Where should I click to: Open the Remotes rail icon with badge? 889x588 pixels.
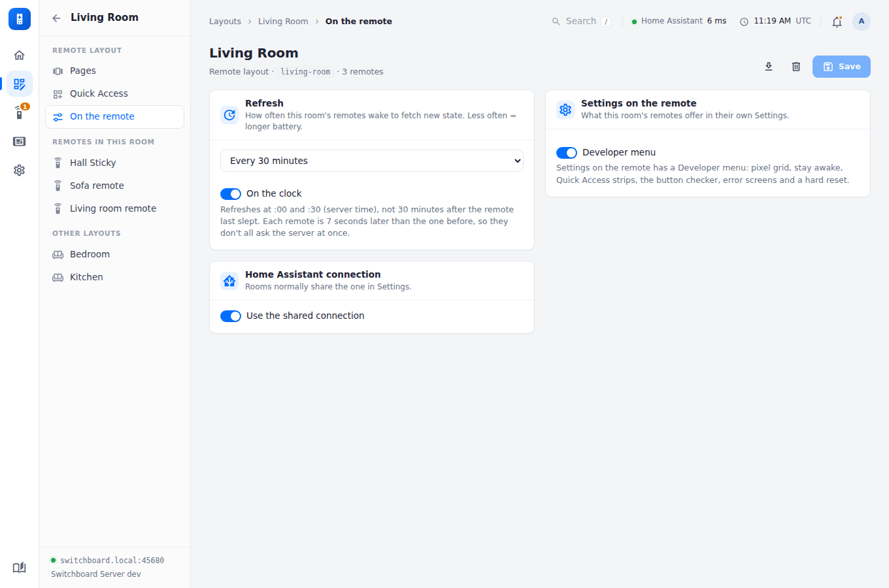click(x=20, y=112)
